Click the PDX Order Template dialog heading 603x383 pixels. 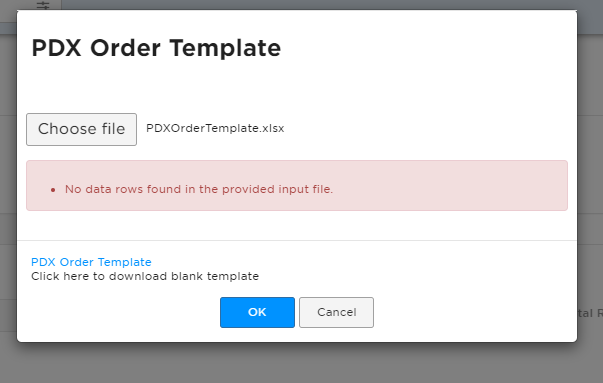156,48
